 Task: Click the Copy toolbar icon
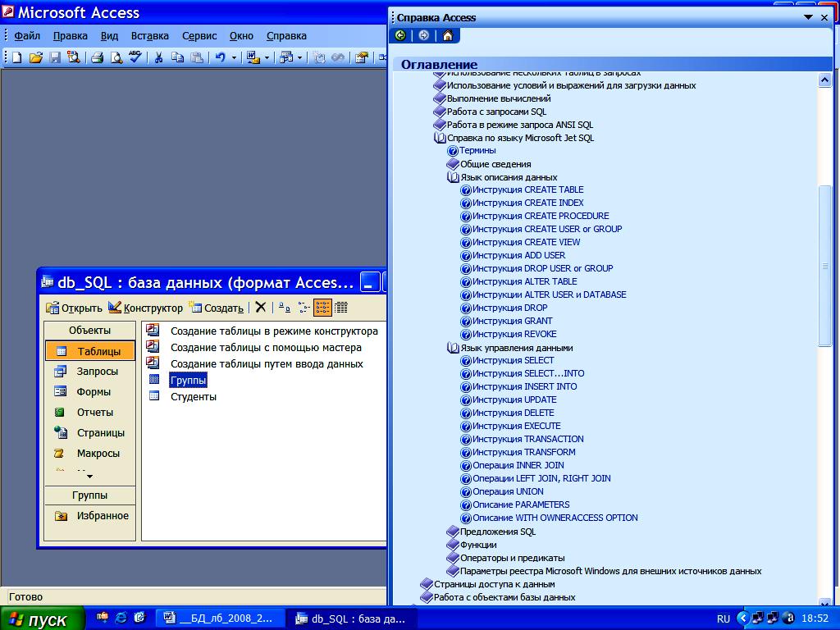(x=177, y=57)
